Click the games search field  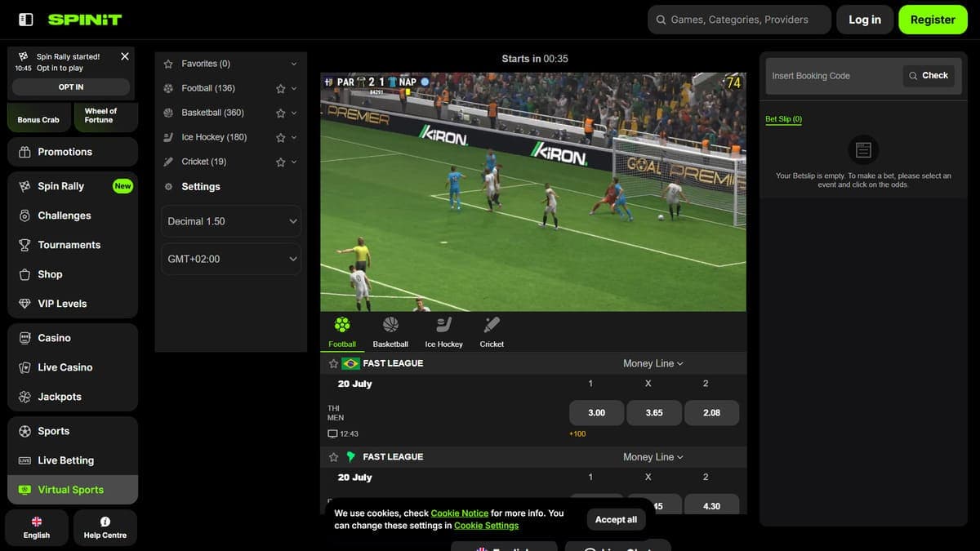point(739,20)
